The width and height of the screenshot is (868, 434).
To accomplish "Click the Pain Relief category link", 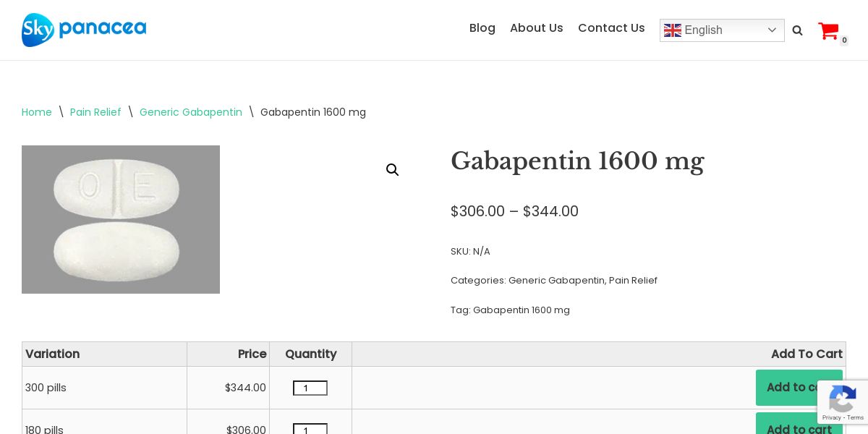I will [x=633, y=281].
